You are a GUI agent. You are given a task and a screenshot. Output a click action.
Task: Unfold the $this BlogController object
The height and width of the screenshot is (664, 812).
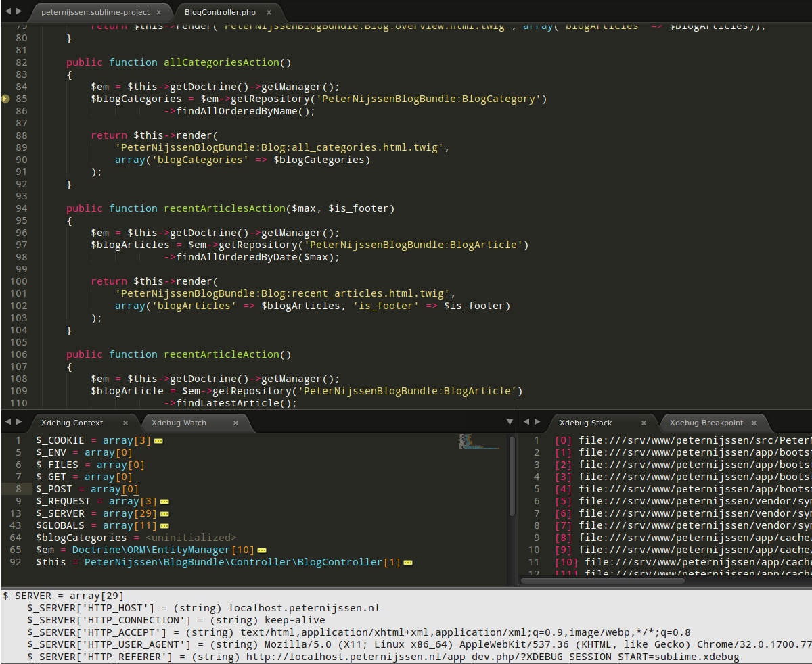tap(407, 563)
